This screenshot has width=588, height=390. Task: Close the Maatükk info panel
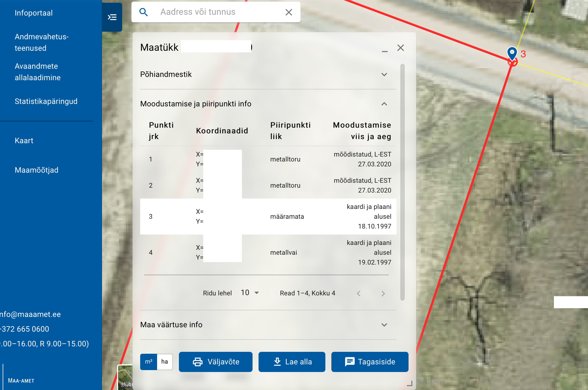pyautogui.click(x=400, y=48)
